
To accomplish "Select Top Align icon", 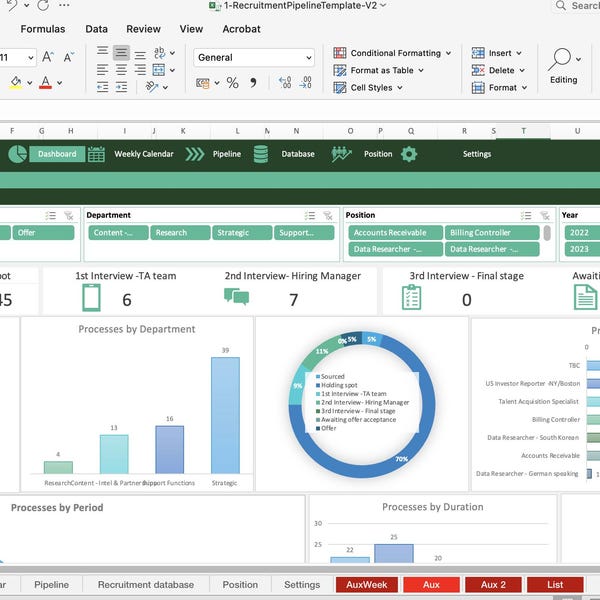I will tap(102, 52).
